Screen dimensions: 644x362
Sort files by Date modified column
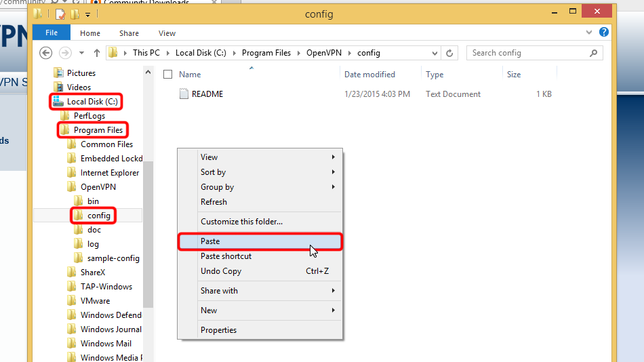[369, 75]
